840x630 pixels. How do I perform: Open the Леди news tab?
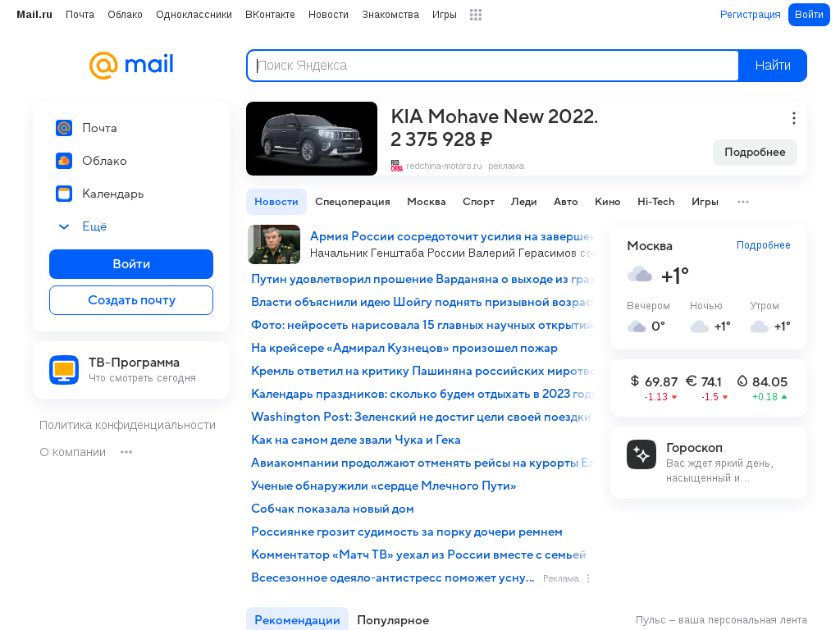524,202
